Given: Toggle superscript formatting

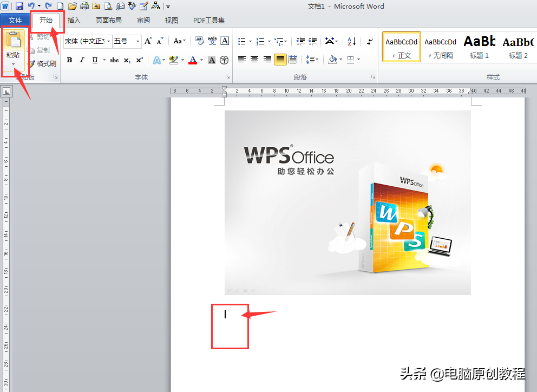Looking at the screenshot, I should pos(139,60).
